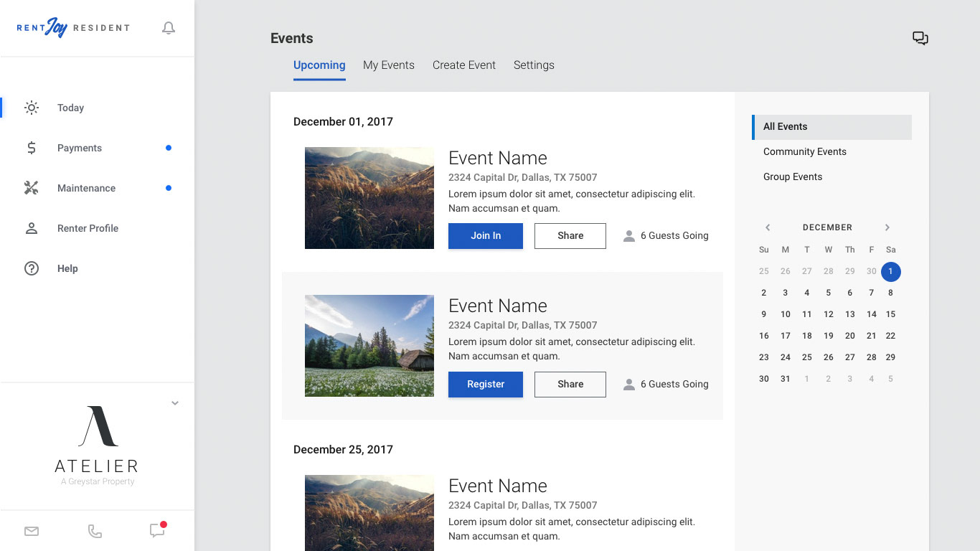Click guest icon beside Join In event
The image size is (980, 551).
[x=629, y=235]
